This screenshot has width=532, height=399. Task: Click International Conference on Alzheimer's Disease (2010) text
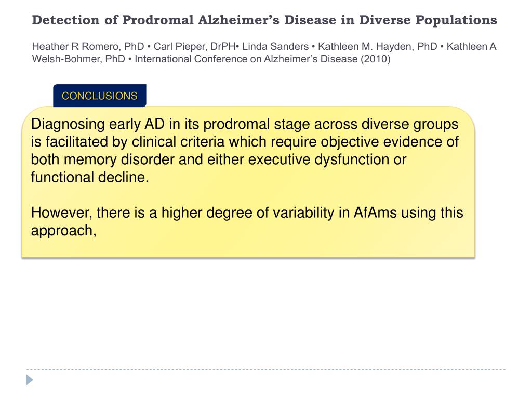262,59
